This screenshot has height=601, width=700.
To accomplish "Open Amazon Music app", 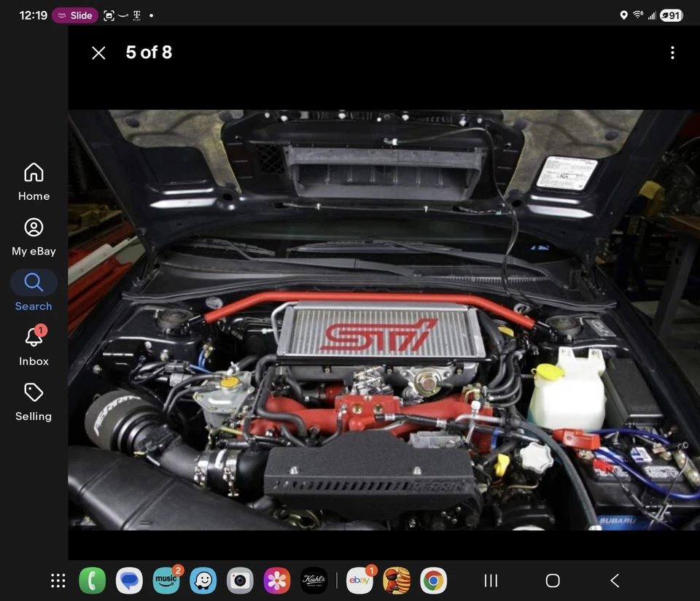I will 166,581.
